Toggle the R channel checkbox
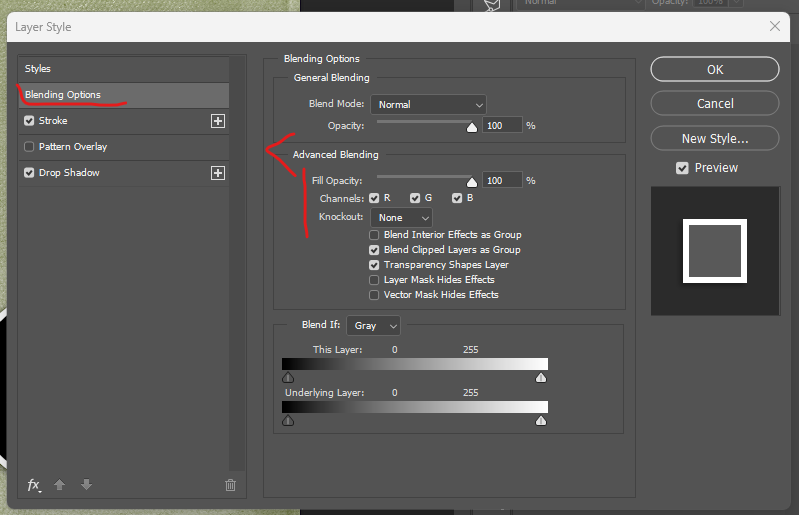This screenshot has height=515, width=799. tap(374, 198)
